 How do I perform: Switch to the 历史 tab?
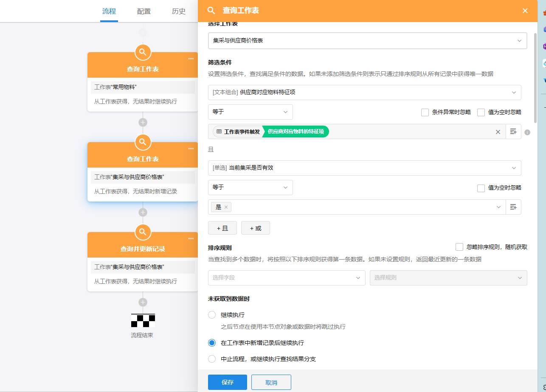point(179,11)
